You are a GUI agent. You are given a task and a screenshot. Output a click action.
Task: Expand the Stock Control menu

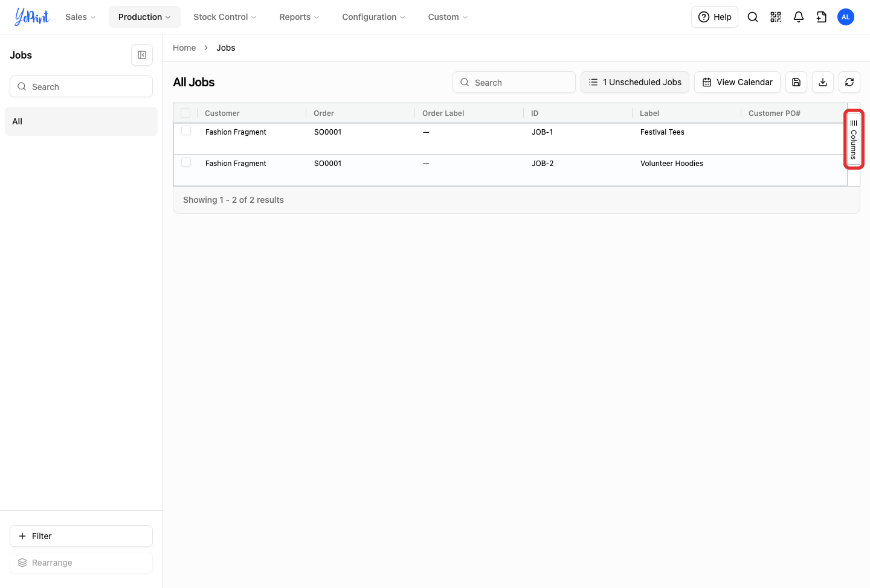coord(225,17)
